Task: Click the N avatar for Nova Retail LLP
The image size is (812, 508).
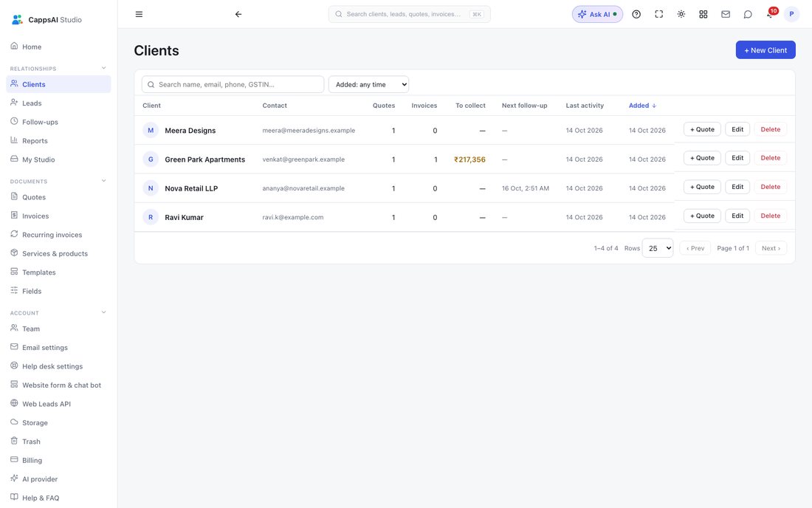Action: click(x=151, y=188)
